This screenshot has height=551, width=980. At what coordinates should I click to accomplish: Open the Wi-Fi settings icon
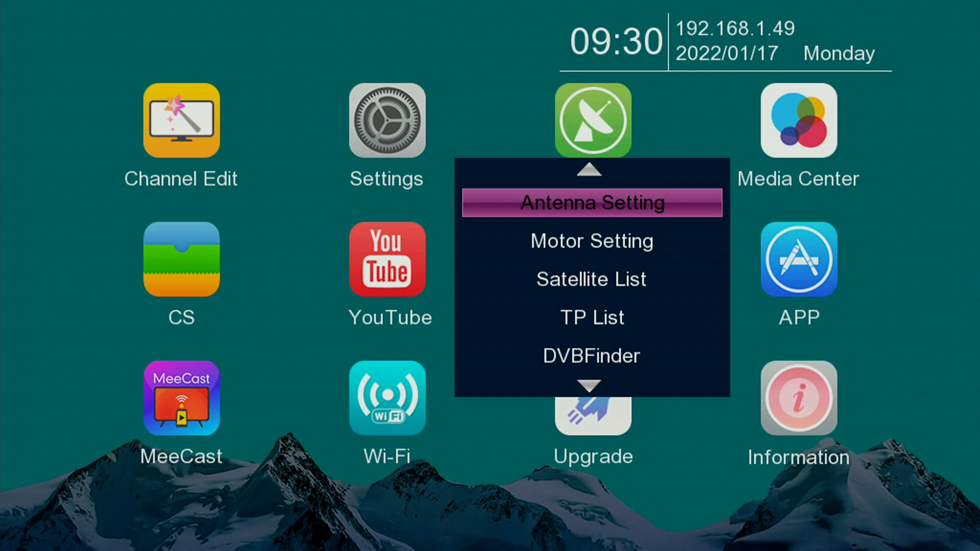[387, 398]
